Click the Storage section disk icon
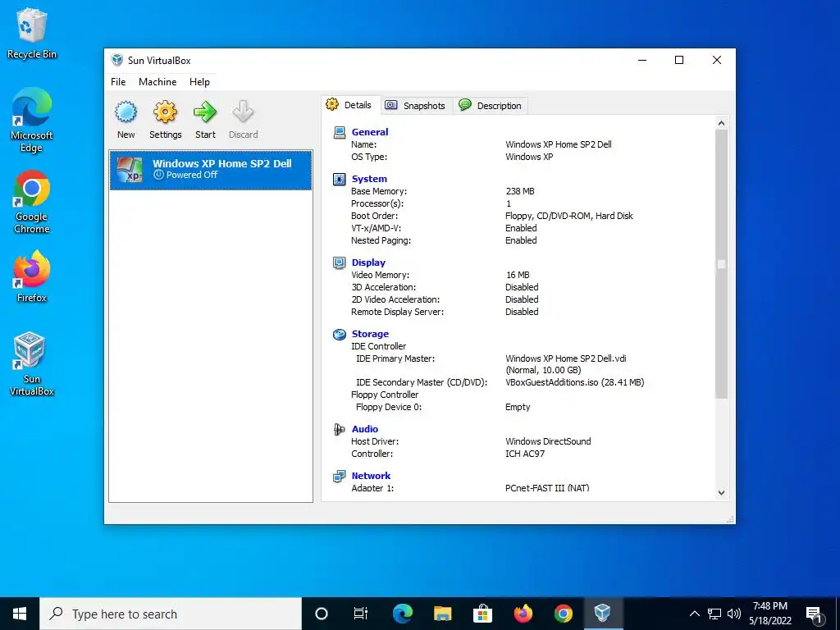 tap(339, 335)
